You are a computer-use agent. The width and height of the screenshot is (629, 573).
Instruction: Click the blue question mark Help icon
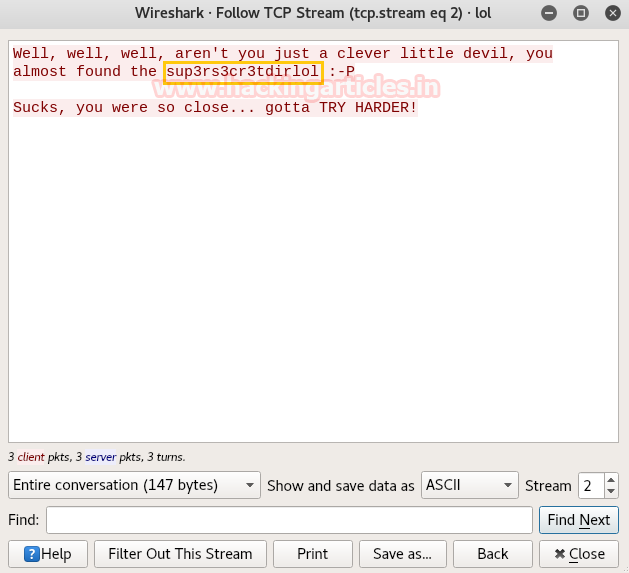(32, 554)
